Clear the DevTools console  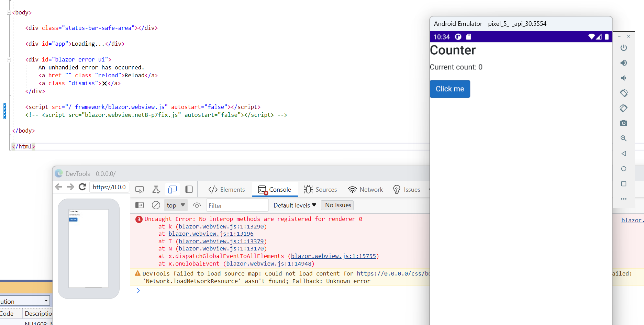coord(156,205)
